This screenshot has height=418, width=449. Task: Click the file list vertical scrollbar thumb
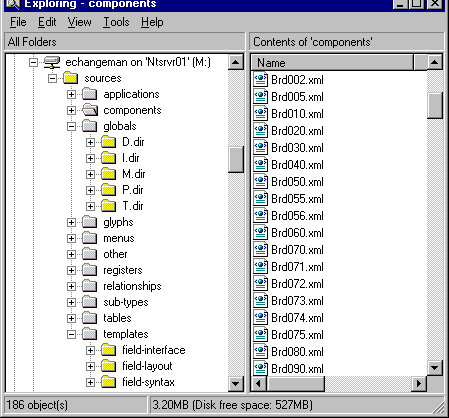(x=435, y=105)
